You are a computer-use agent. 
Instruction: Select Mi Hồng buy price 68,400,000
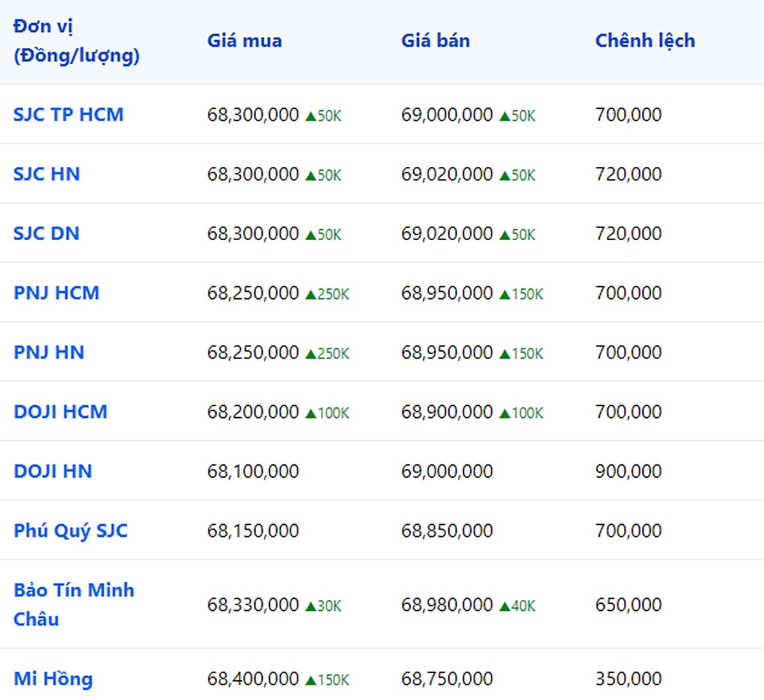[253, 678]
